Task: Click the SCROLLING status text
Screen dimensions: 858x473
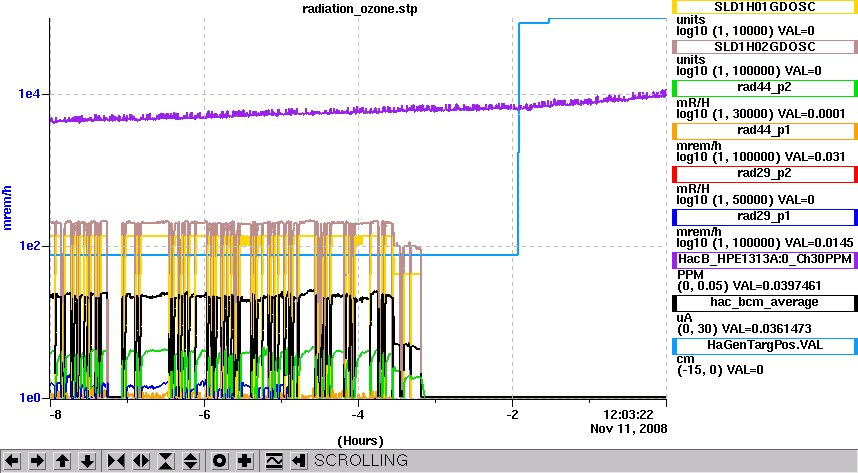Action: 361,460
